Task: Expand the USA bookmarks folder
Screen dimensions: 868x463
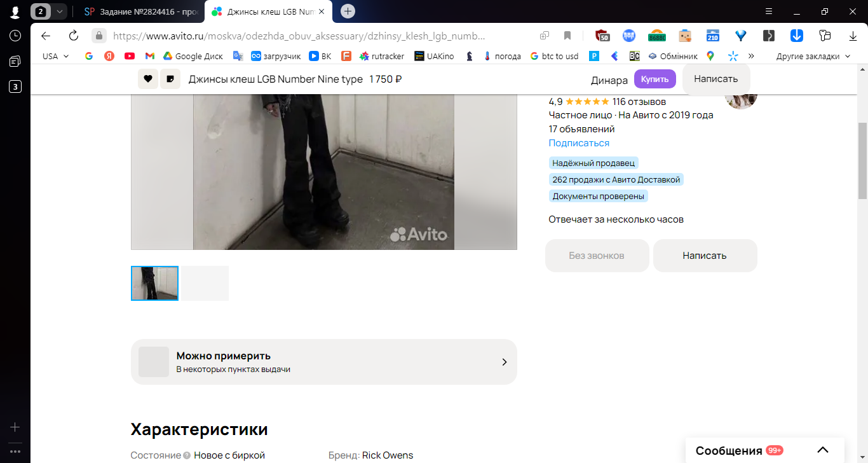Action: pos(56,56)
